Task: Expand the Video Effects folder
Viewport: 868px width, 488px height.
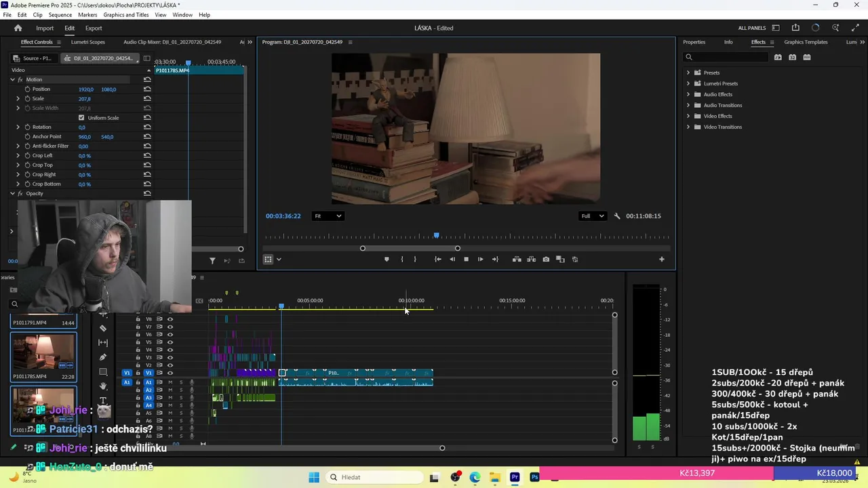Action: (x=688, y=116)
